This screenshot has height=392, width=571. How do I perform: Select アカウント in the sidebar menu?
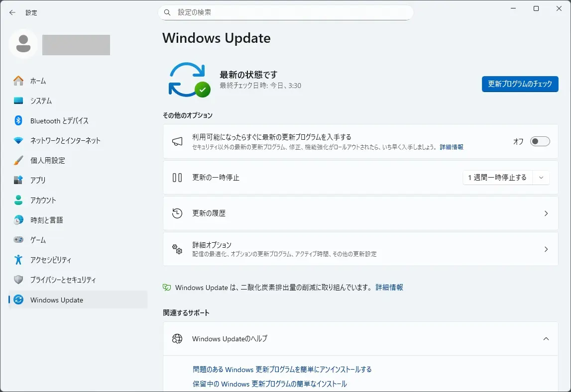(x=43, y=200)
